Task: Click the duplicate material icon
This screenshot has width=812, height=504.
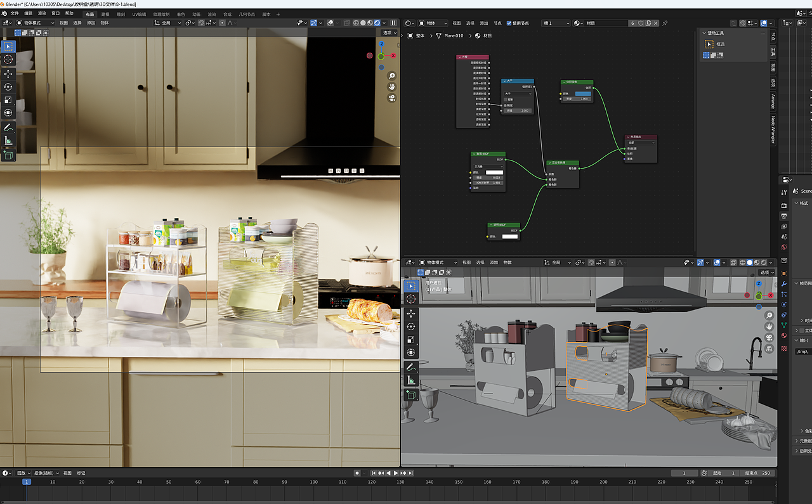Action: (648, 23)
